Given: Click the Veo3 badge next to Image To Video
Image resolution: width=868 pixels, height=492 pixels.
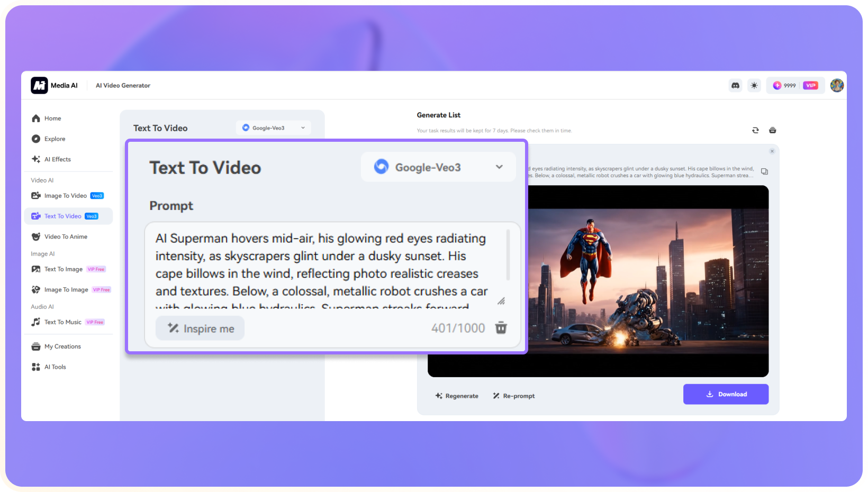Looking at the screenshot, I should click(97, 196).
